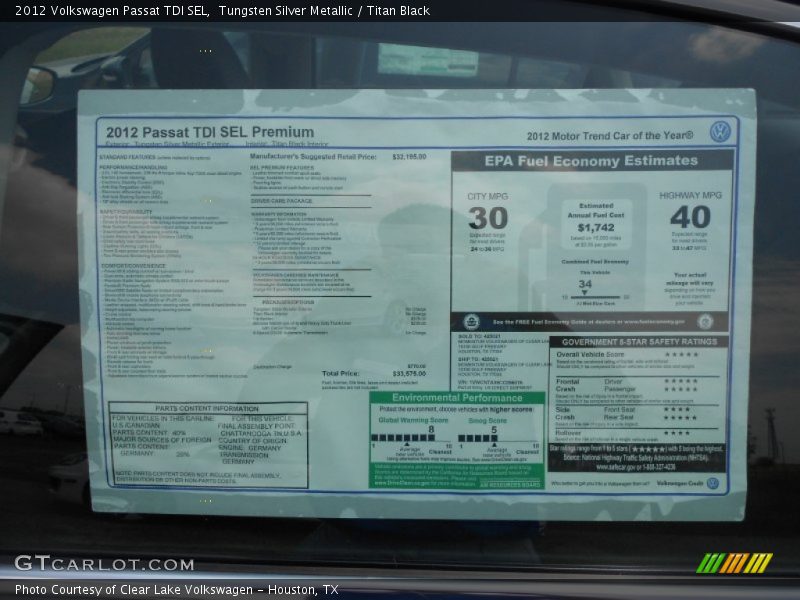Click the "Combined Fuel Economy" label
This screenshot has height=600, width=800.
595,262
